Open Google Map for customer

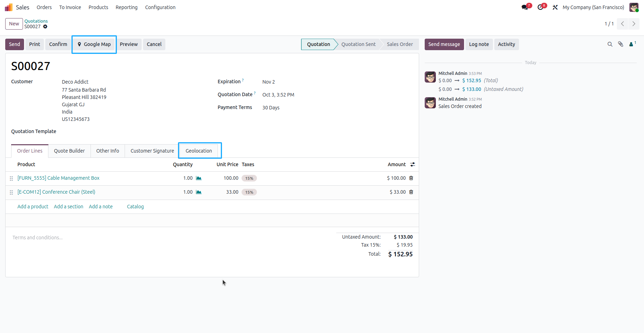pos(94,44)
